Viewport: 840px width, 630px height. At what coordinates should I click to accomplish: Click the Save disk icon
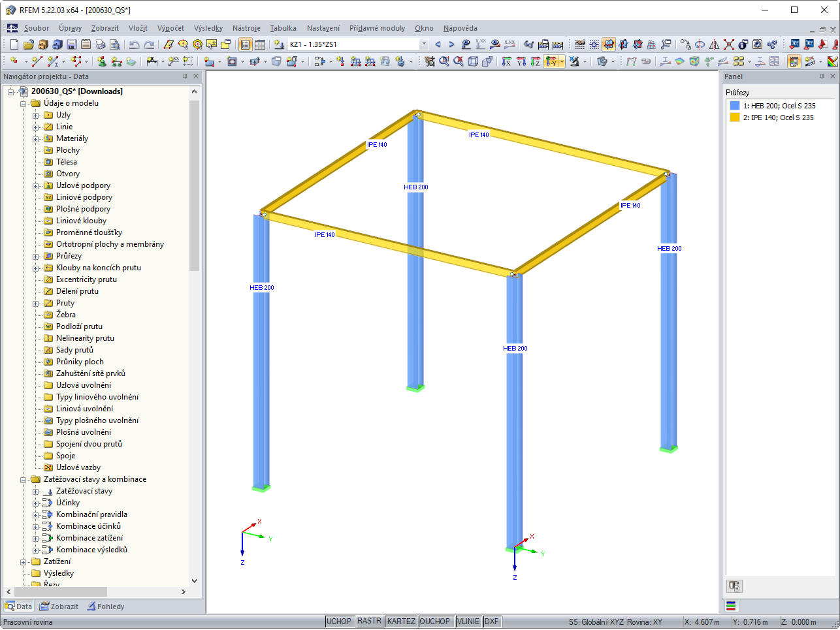pyautogui.click(x=72, y=44)
